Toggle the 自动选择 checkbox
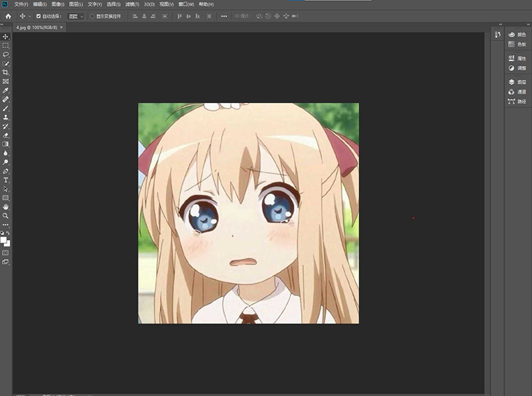Viewport: 532px width, 396px height. coord(38,15)
